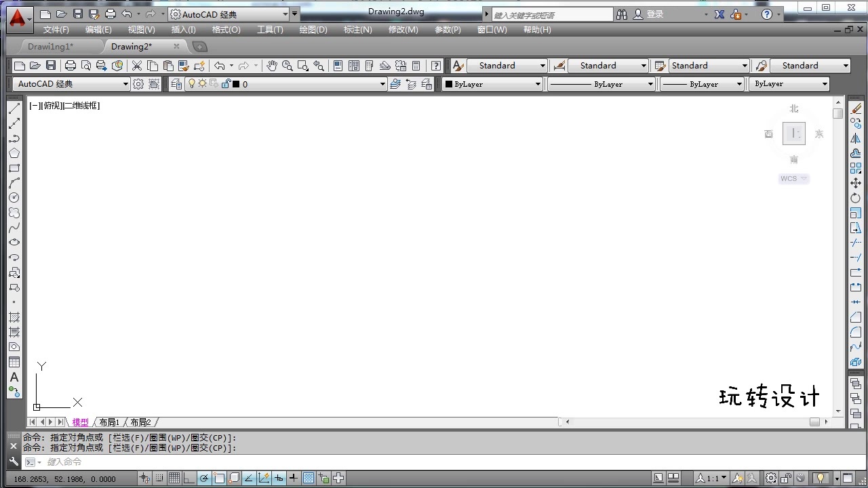Screen dimensions: 868x488
Task: Toggle Grid display in status bar
Action: (174, 479)
